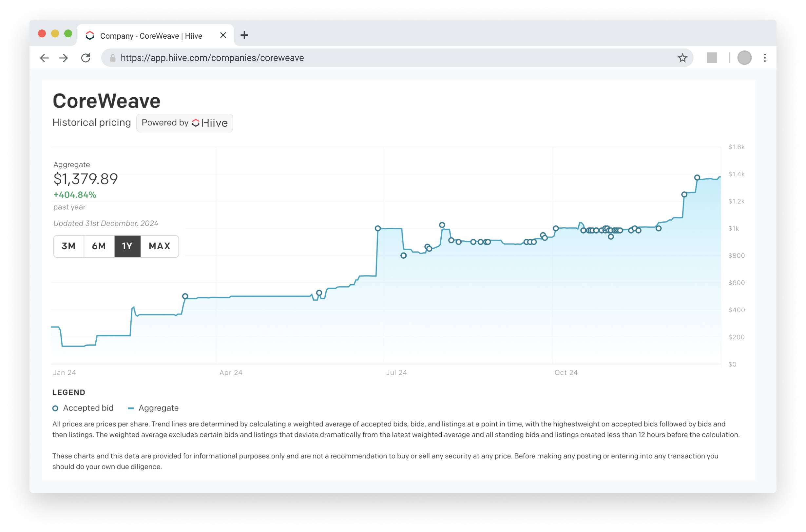Screen dimensions: 806x532
Task: Click the aggregate price $1,379.89
Action: [x=86, y=179]
